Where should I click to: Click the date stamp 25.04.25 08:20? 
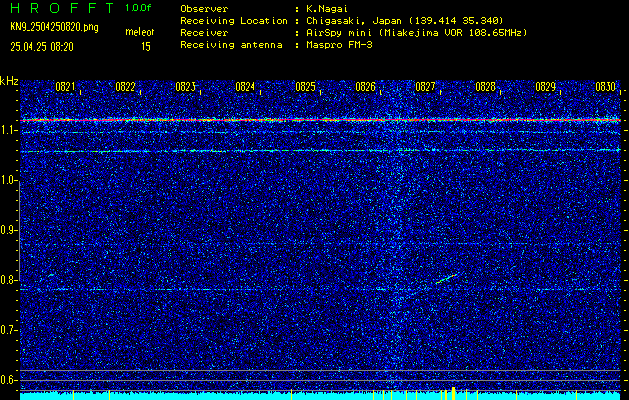click(42, 47)
